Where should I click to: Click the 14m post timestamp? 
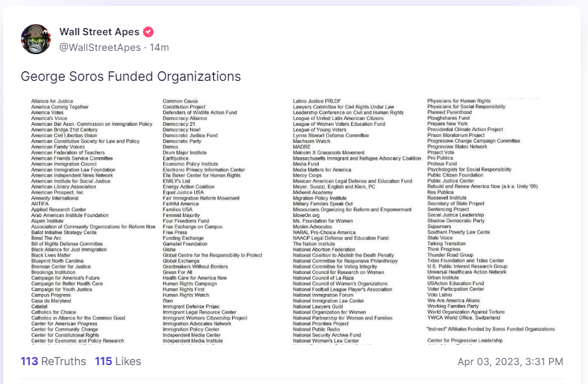pyautogui.click(x=159, y=48)
